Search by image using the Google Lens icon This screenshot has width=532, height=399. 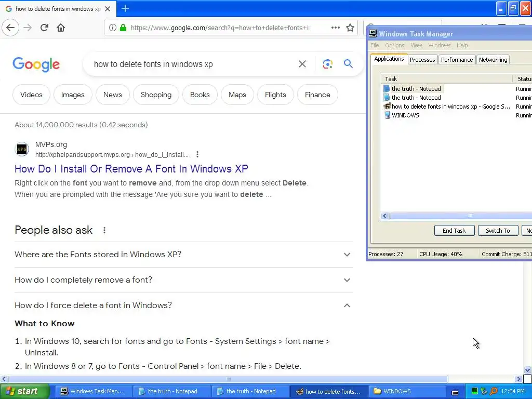pos(327,64)
